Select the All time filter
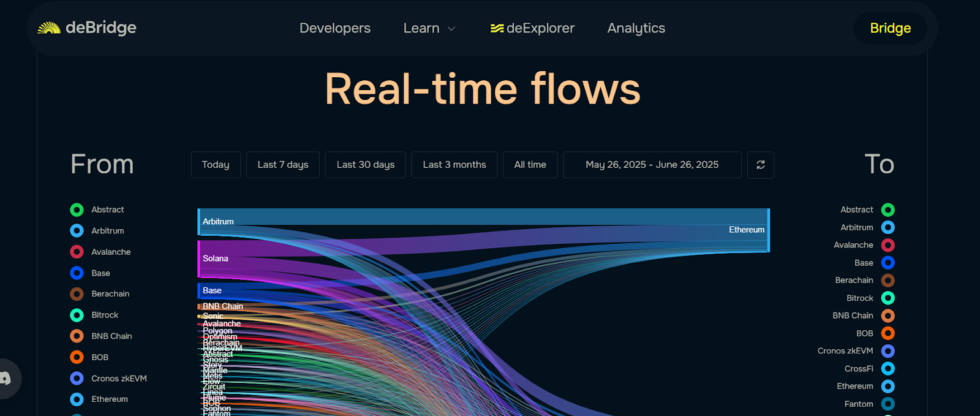 coord(530,165)
